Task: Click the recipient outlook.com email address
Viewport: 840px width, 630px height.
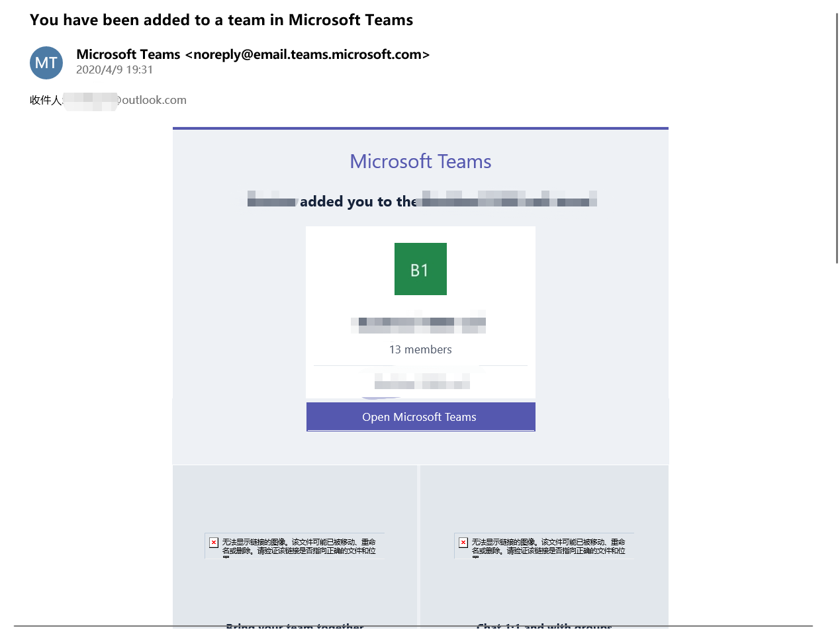Action: [124, 100]
